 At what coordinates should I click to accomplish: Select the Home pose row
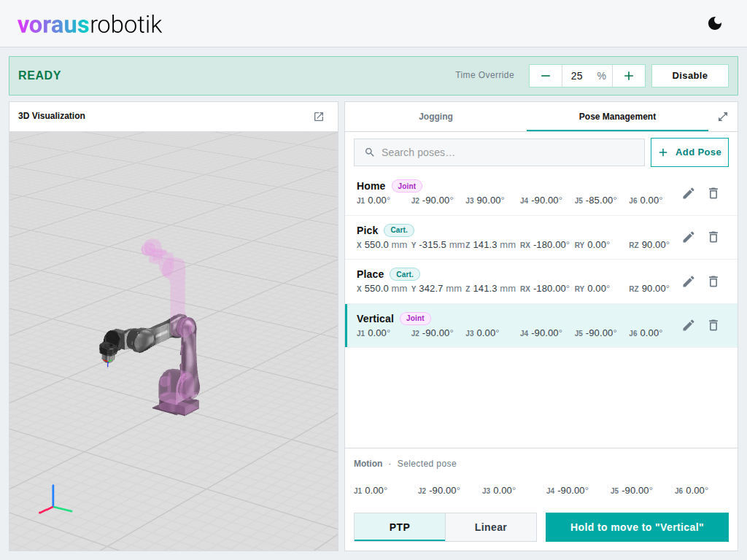(x=541, y=193)
